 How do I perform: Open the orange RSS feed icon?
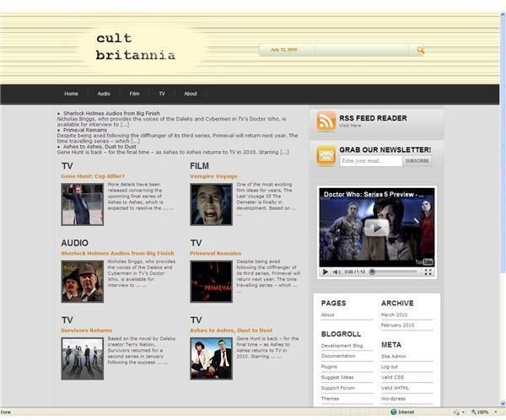pos(326,121)
